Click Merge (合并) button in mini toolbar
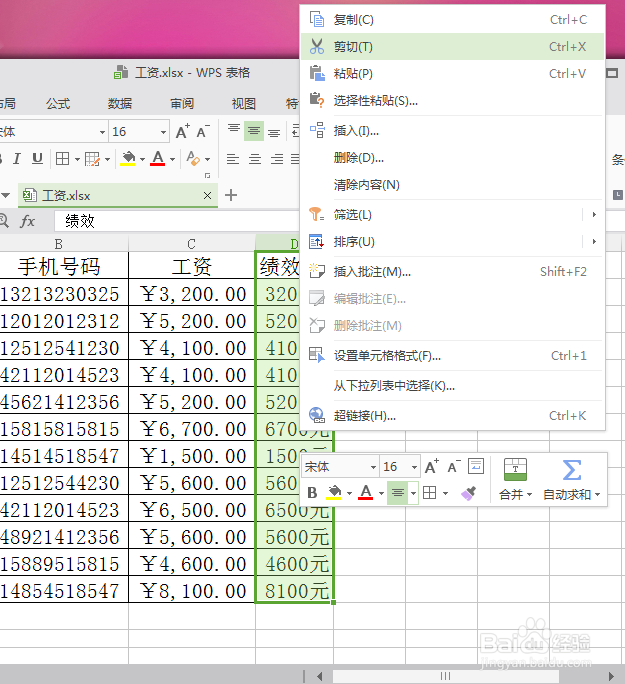This screenshot has height=684, width=625. [516, 479]
